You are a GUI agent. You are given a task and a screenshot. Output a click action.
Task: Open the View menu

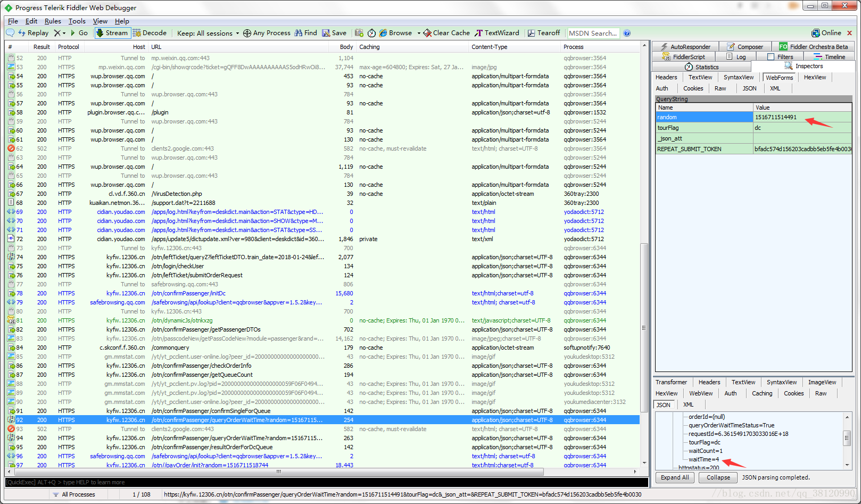pos(100,21)
